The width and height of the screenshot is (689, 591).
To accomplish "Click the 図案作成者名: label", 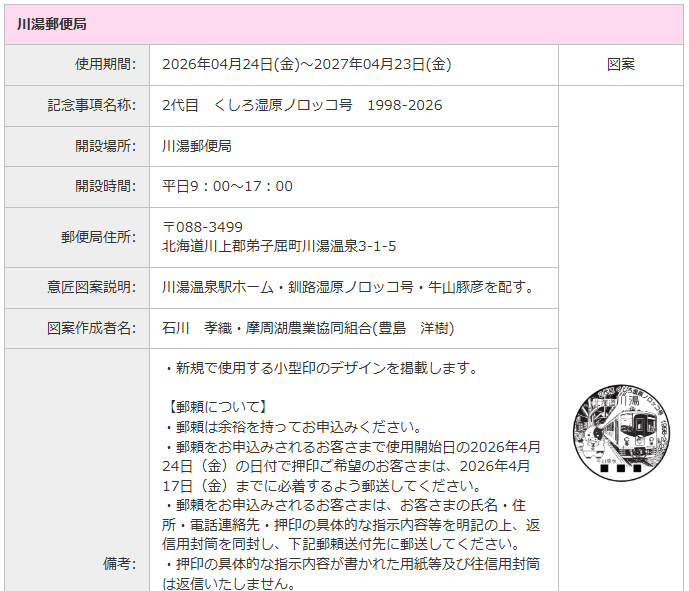I will 92,328.
